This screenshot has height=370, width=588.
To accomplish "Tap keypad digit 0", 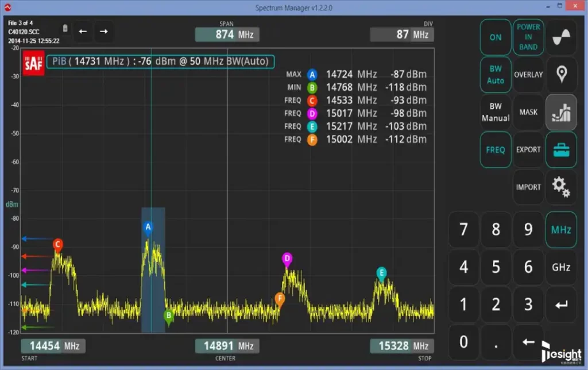I will pyautogui.click(x=463, y=342).
